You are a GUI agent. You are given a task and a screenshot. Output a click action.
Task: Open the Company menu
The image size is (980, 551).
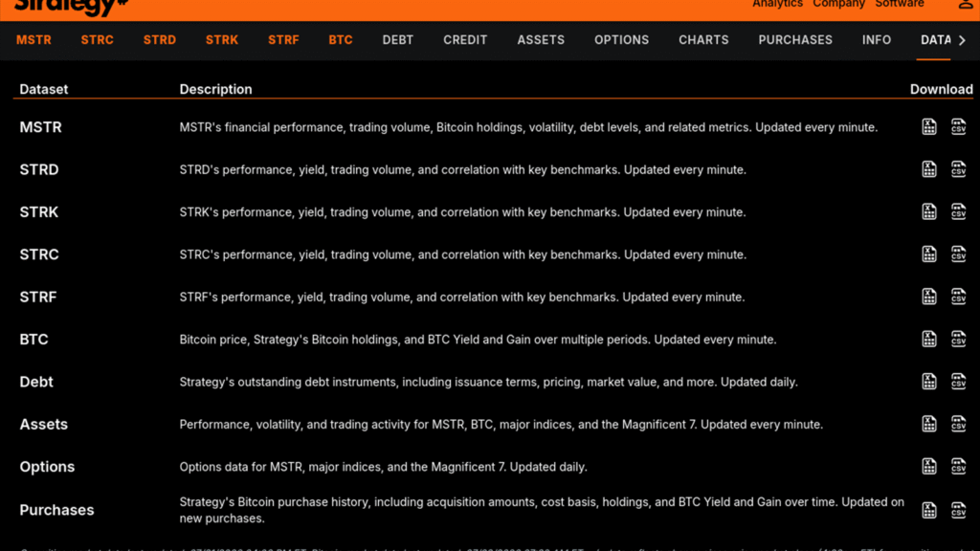coord(838,4)
